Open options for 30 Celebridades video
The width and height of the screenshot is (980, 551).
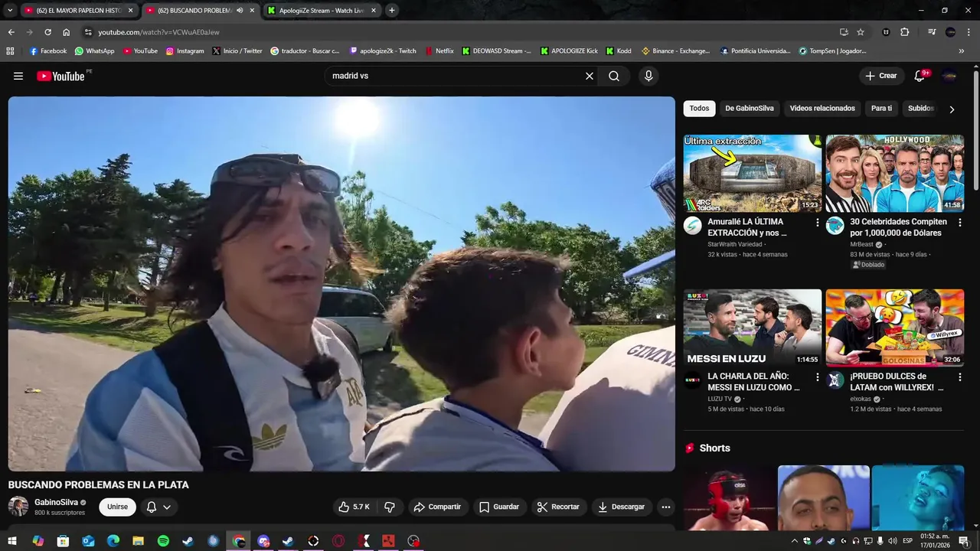pyautogui.click(x=959, y=223)
